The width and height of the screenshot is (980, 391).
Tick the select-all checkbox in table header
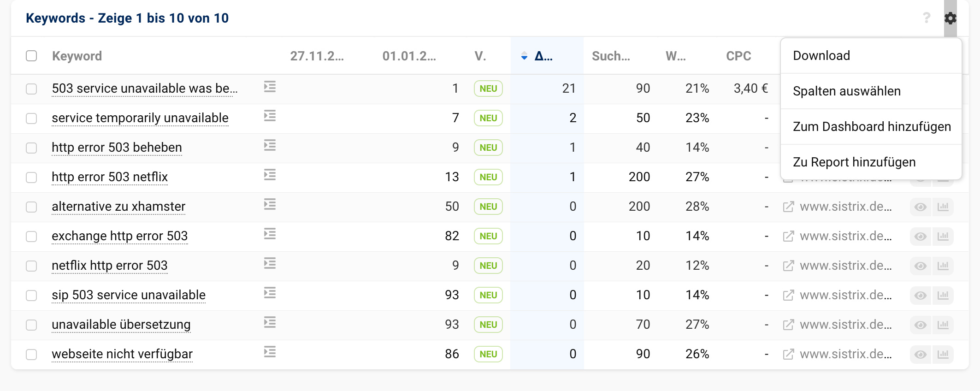click(x=31, y=56)
